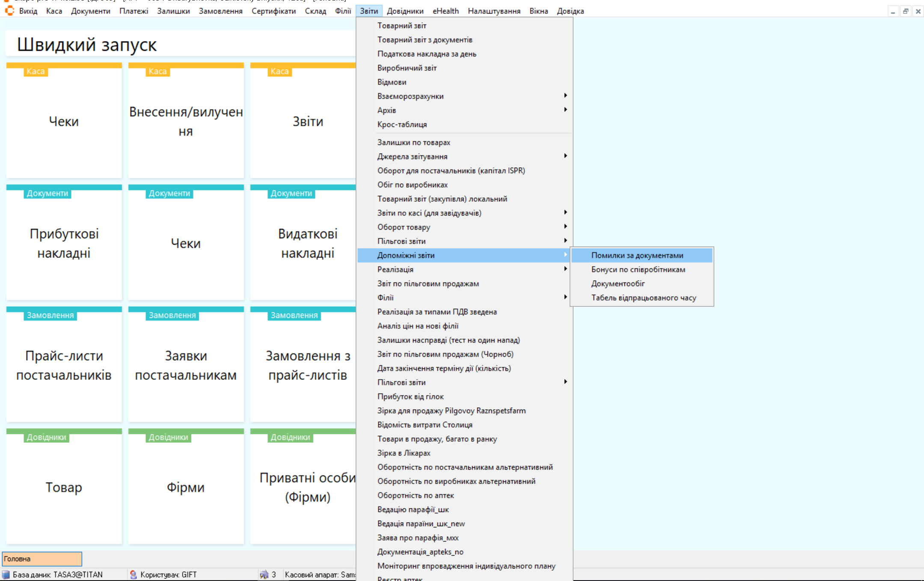The height and width of the screenshot is (581, 924).
Task: Click Товарний звіт menu entry
Action: 401,26
